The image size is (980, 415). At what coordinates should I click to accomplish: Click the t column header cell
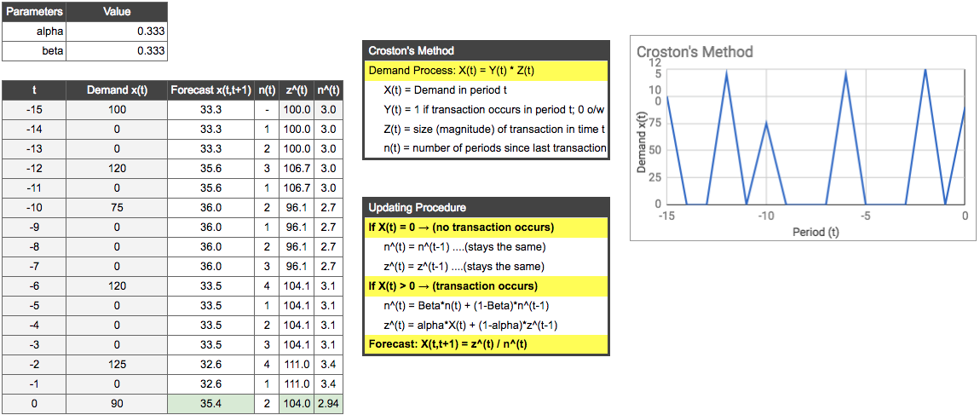tap(34, 90)
